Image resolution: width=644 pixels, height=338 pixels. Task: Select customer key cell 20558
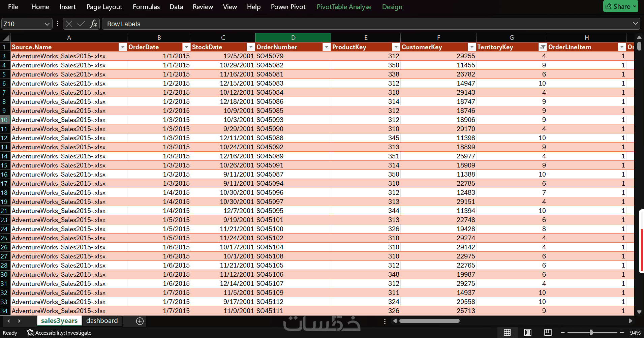tap(438, 302)
